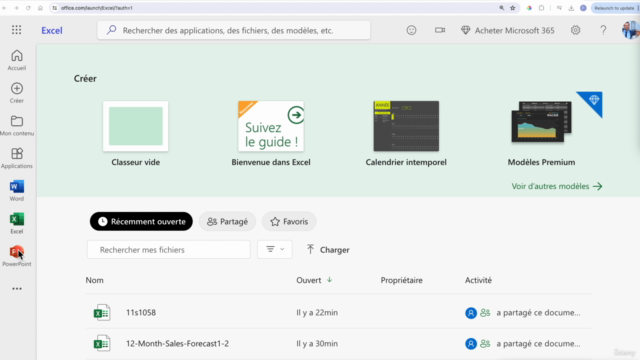This screenshot has height=360, width=640.
Task: Click the Excel title link in header
Action: (52, 30)
